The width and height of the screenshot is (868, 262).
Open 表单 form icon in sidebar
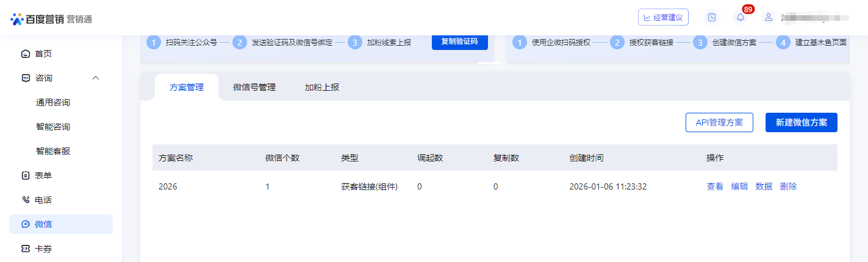pyautogui.click(x=26, y=175)
